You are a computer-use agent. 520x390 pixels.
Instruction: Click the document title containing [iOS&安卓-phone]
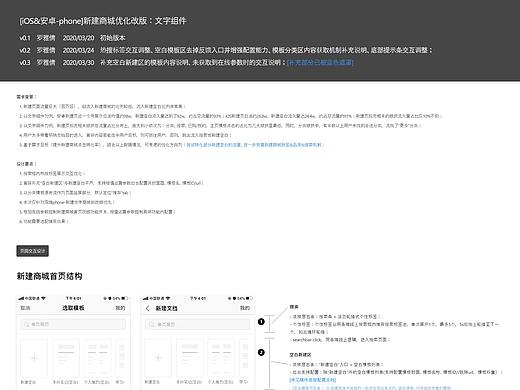[103, 21]
